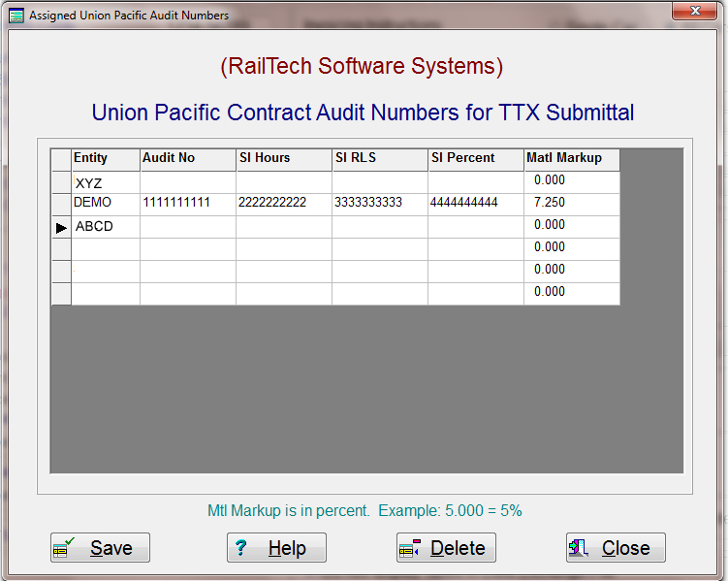Click Matl Markup value in ABCD row
Screen dimensions: 728x581
572,227
